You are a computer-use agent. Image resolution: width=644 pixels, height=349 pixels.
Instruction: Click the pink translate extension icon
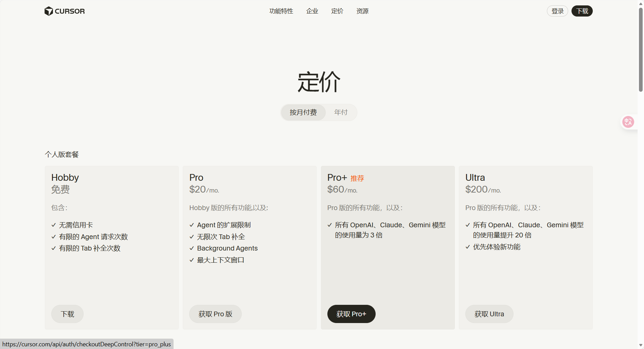(x=628, y=122)
